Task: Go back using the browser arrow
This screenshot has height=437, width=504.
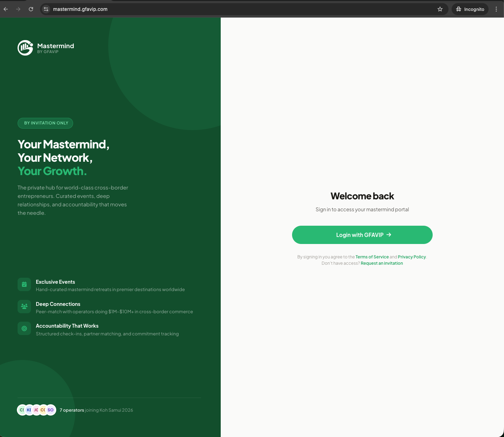Action: point(6,9)
